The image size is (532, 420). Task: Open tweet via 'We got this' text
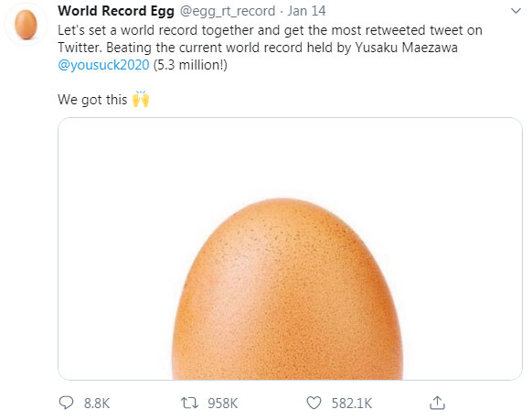coord(92,100)
